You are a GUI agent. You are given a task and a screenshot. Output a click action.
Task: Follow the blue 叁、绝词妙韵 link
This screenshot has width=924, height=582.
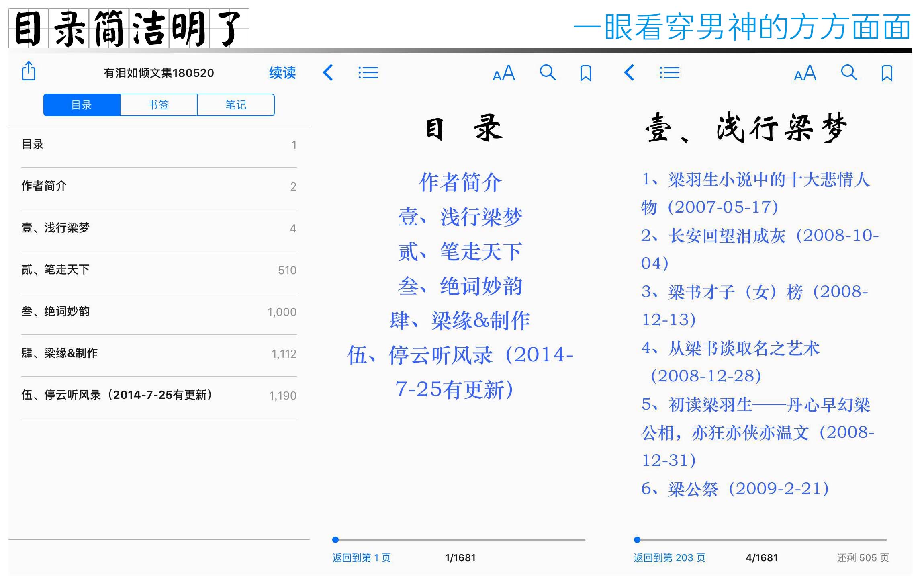460,286
